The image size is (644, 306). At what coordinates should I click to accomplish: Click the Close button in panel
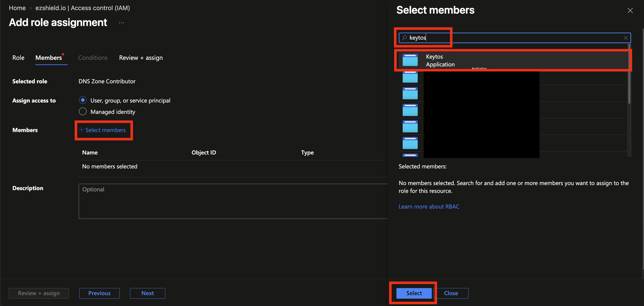[451, 293]
